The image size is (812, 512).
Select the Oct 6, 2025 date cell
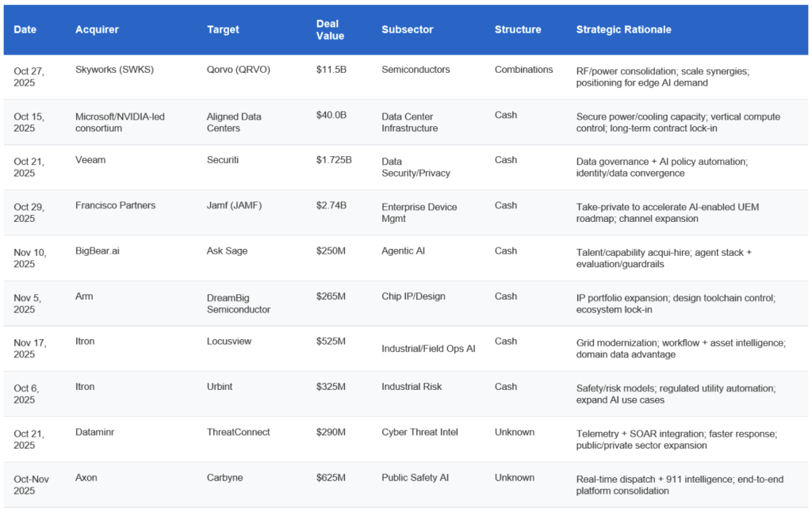[26, 394]
